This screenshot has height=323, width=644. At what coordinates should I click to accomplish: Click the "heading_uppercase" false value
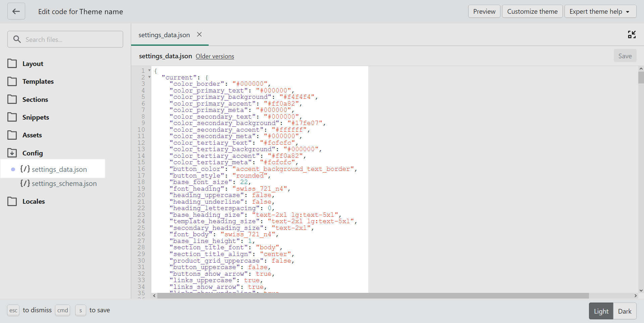262,195
